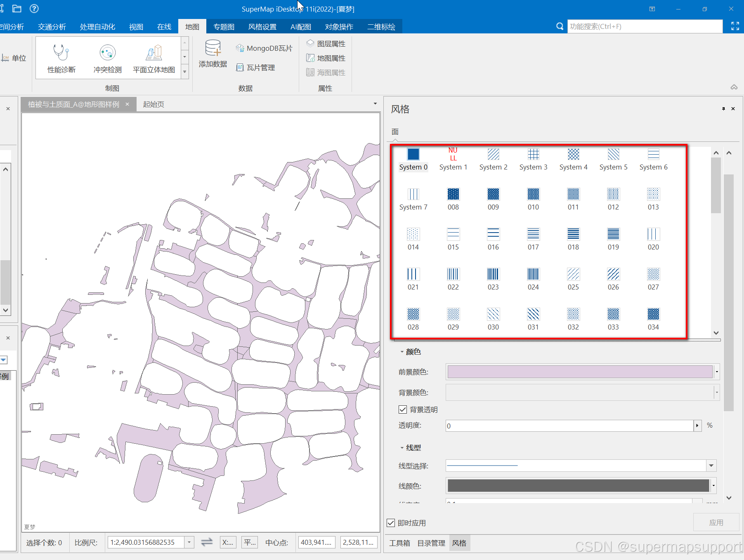Screen dimensions: 744x560
Task: Run the 性能诊断 performance diagnosis tool
Action: [61, 58]
